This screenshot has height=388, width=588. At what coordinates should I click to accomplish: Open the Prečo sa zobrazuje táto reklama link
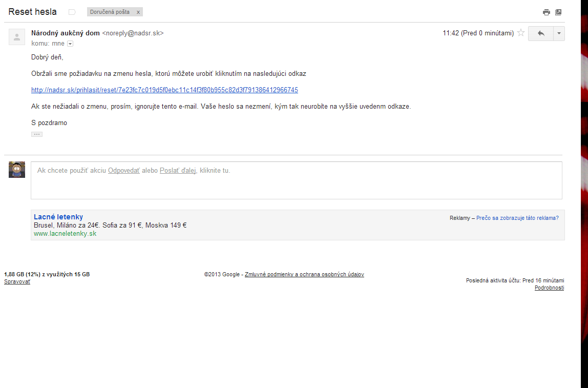tap(517, 218)
